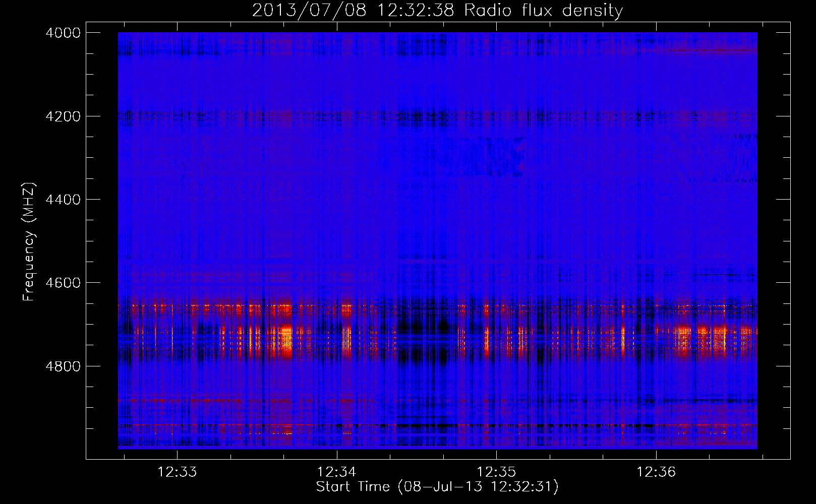
Task: Click the 12:33 time axis label
Action: pyautogui.click(x=177, y=472)
